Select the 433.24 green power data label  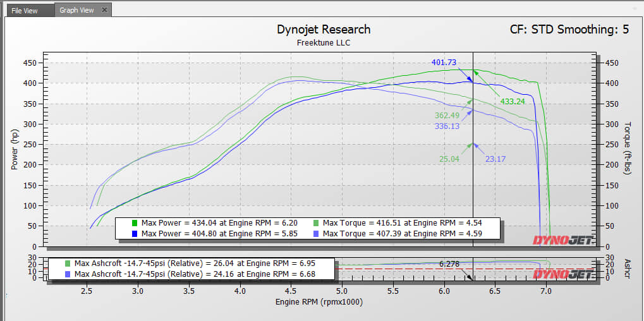513,100
